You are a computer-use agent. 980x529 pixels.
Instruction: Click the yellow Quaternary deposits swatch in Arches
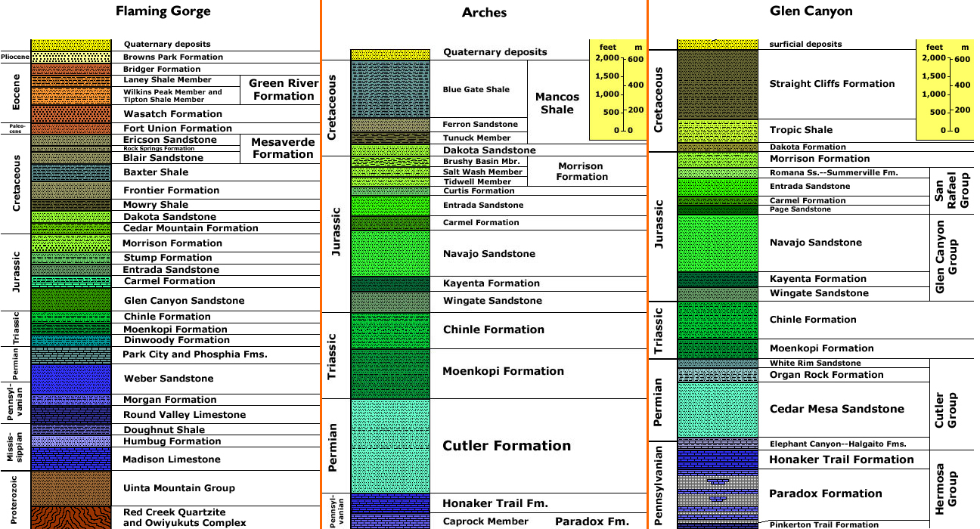pos(390,54)
